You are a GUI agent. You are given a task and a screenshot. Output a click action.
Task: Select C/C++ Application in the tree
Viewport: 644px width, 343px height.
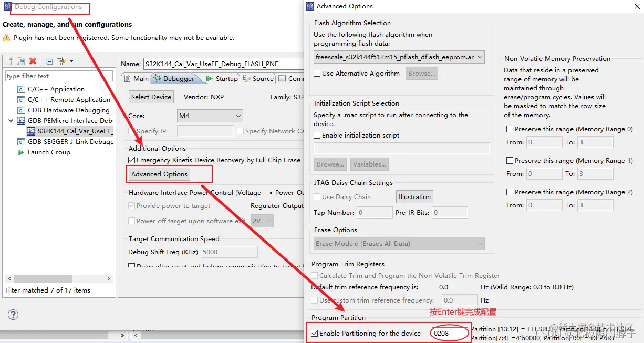56,89
